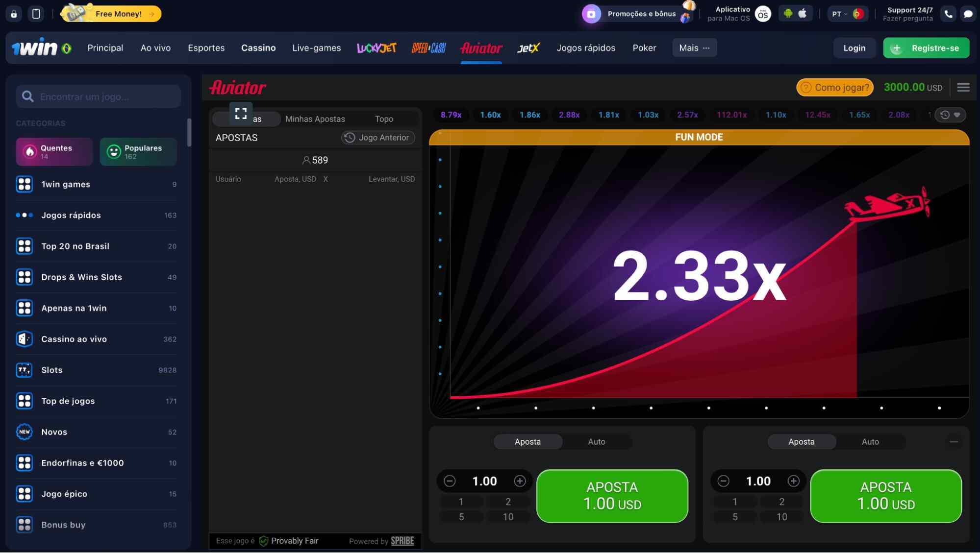Click Como jogar? help button
980x553 pixels.
pyautogui.click(x=835, y=88)
